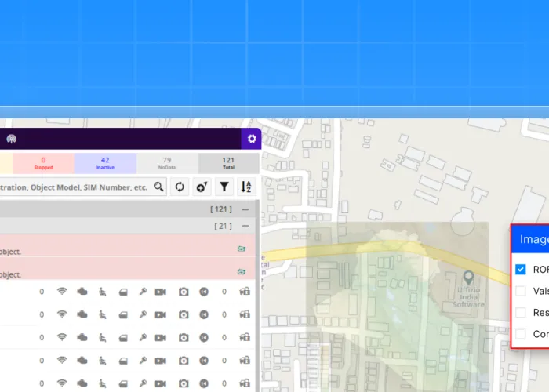Viewport: 549px width, 392px height.
Task: Uncheck the checked ROI checkbox
Action: (521, 269)
